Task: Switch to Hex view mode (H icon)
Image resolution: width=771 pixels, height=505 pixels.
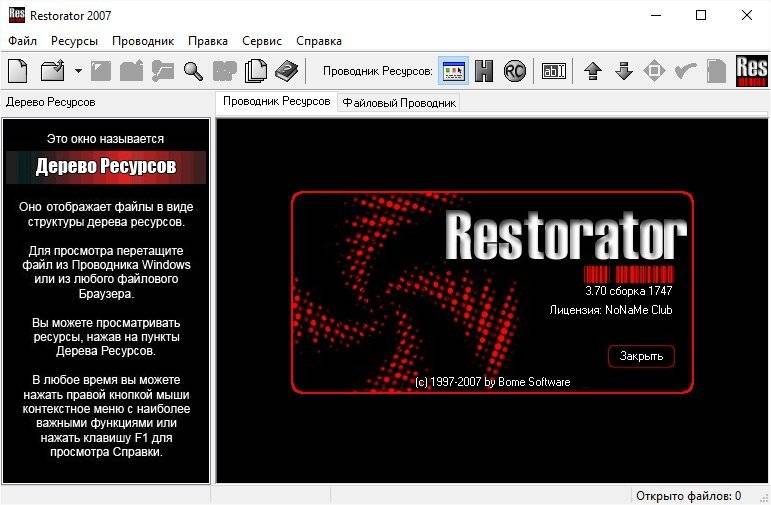Action: 484,71
